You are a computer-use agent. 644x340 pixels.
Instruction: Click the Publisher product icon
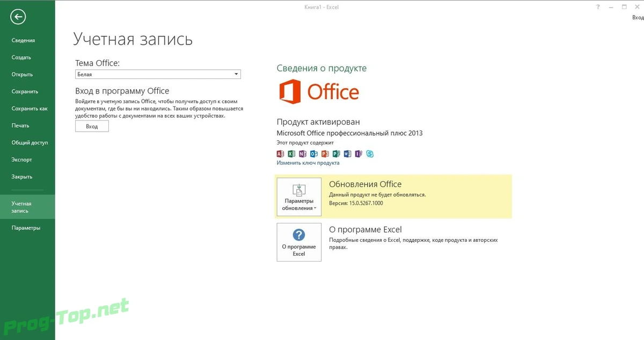[x=336, y=154]
